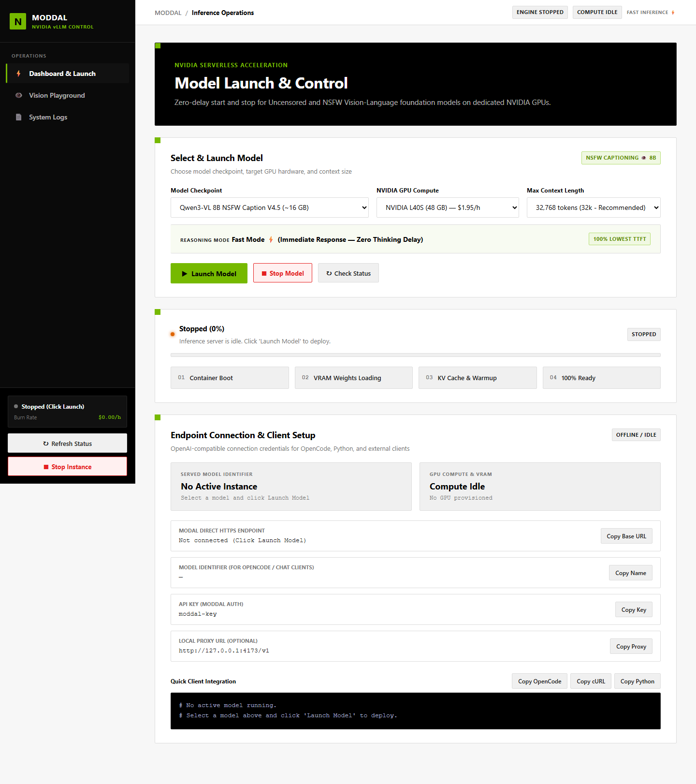Open the Max Context Length dropdown
This screenshot has width=696, height=784.
click(594, 207)
